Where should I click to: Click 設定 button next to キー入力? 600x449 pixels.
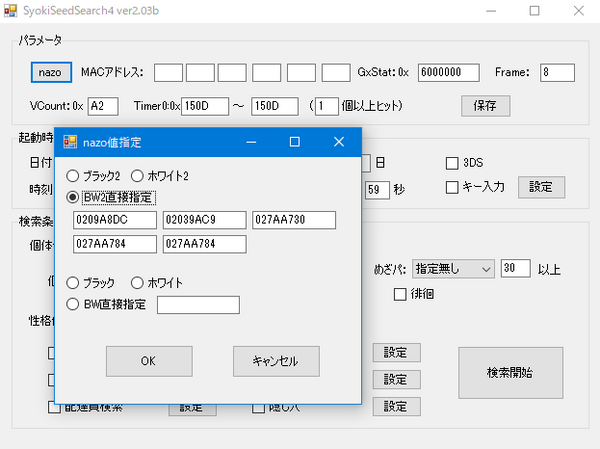541,187
